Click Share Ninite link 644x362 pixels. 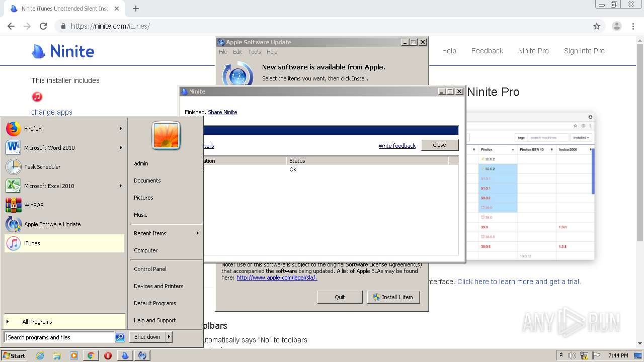click(x=222, y=112)
